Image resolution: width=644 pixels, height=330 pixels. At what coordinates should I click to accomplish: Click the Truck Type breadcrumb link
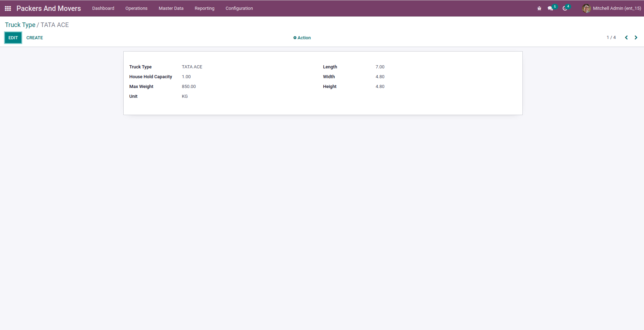(x=20, y=25)
